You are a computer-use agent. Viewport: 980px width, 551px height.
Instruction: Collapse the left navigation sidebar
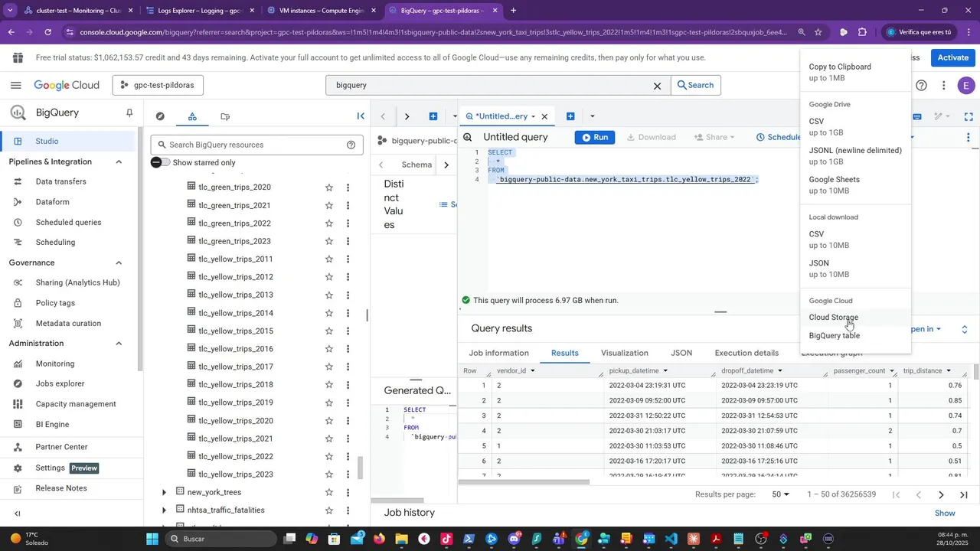click(18, 514)
